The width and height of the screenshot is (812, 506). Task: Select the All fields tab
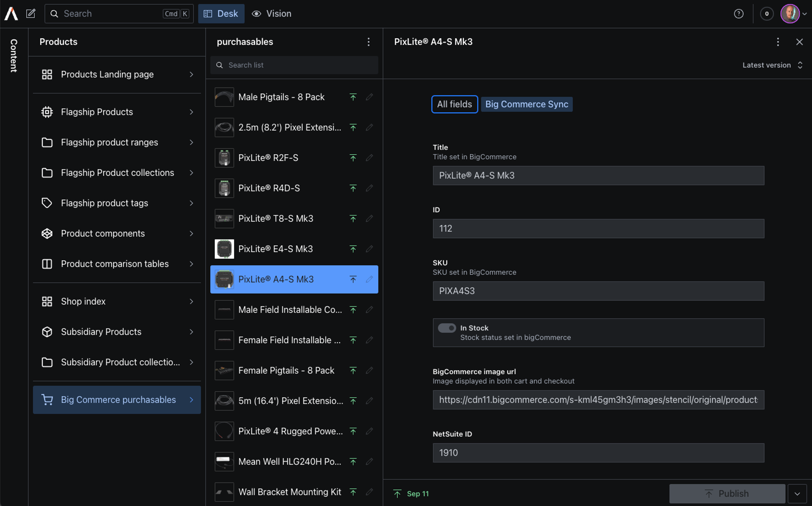pyautogui.click(x=454, y=104)
